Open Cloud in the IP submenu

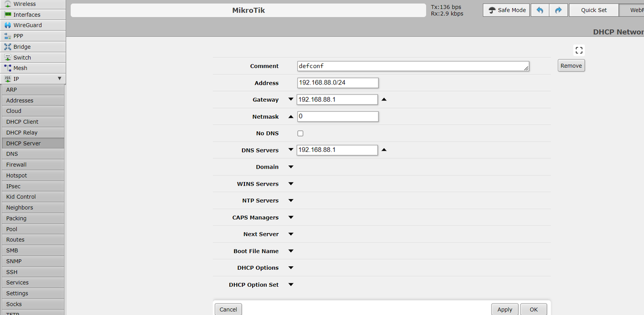pos(33,111)
